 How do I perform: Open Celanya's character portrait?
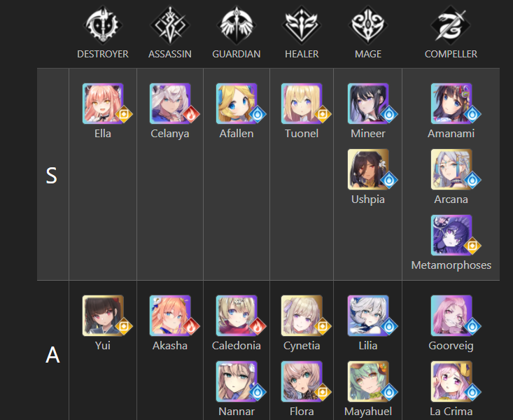tap(170, 104)
